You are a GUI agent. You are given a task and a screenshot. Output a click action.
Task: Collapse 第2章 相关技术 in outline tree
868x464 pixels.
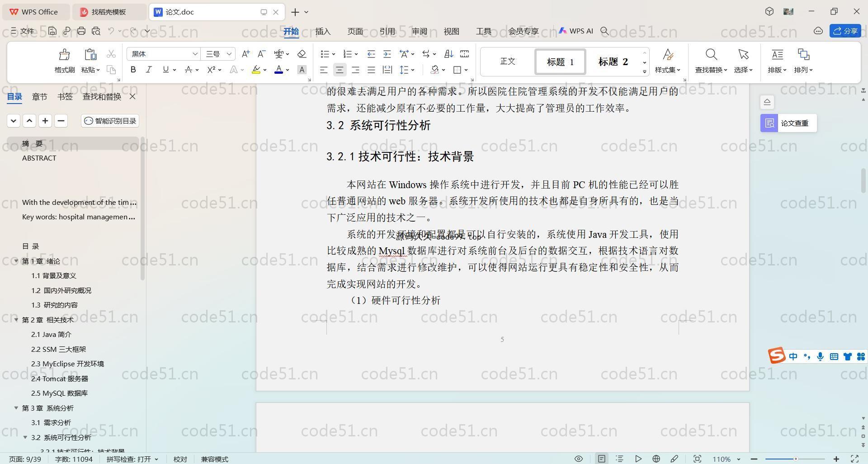tap(16, 320)
